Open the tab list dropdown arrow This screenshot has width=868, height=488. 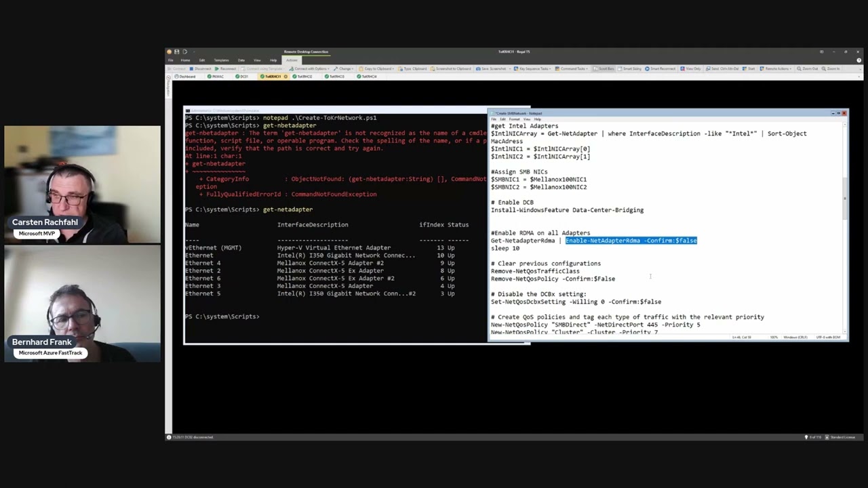[860, 77]
